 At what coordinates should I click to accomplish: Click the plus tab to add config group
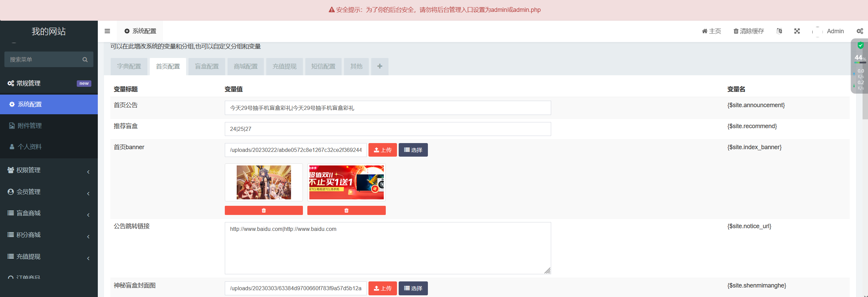[380, 66]
